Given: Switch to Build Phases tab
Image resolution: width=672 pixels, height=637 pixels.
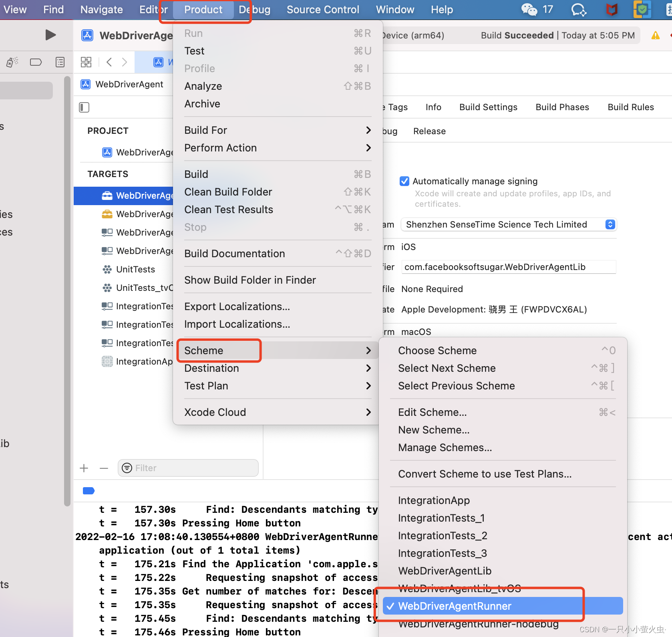Looking at the screenshot, I should click(x=562, y=107).
